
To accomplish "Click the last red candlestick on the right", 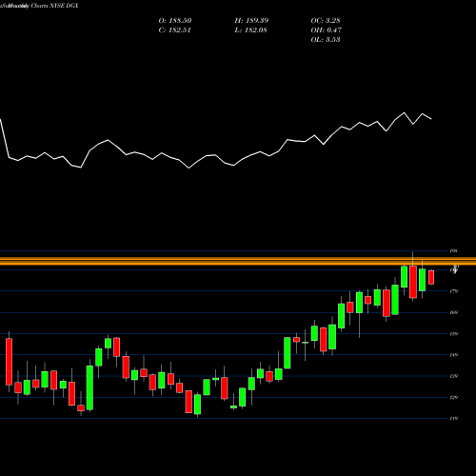I will tap(431, 277).
